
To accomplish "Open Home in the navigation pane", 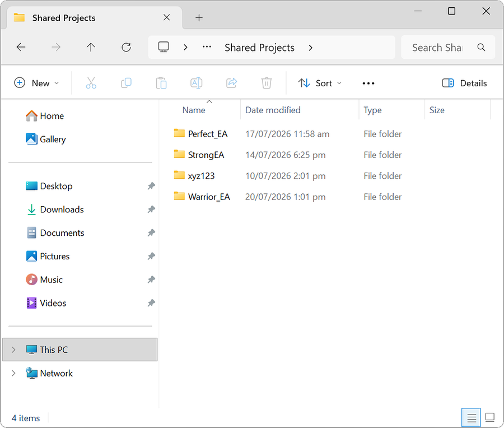I will tap(52, 116).
